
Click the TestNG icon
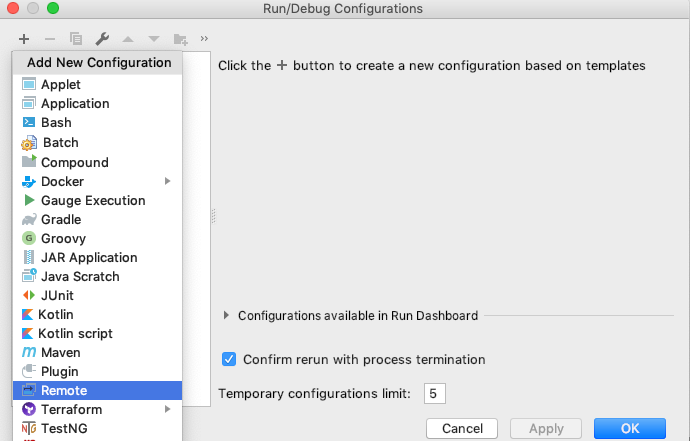tap(29, 428)
